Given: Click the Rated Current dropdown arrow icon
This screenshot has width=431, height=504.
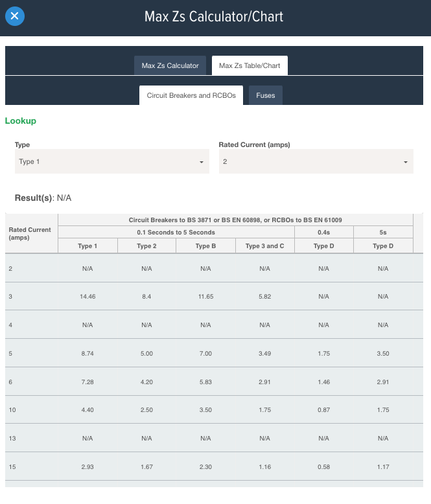Looking at the screenshot, I should pos(406,162).
